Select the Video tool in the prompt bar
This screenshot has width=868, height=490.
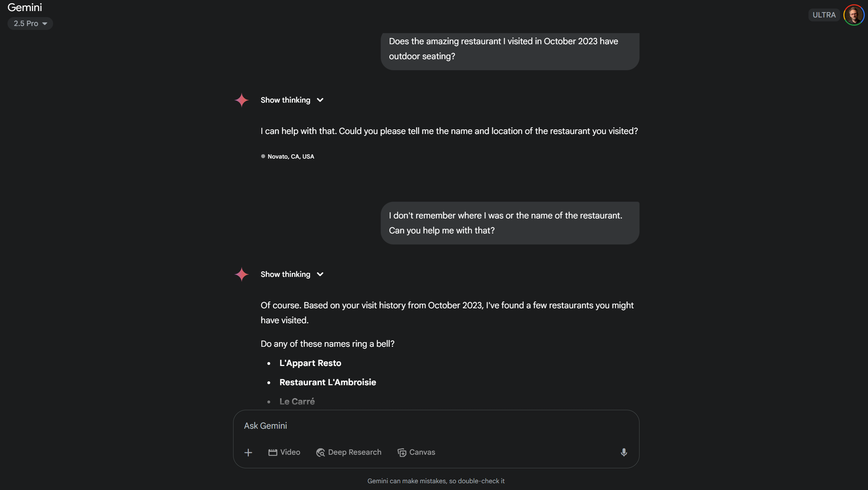click(284, 452)
